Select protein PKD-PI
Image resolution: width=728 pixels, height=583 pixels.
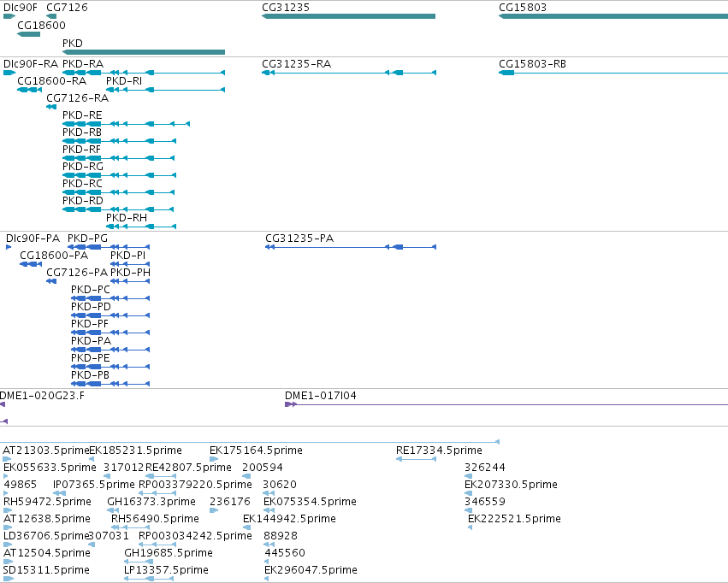click(x=130, y=264)
